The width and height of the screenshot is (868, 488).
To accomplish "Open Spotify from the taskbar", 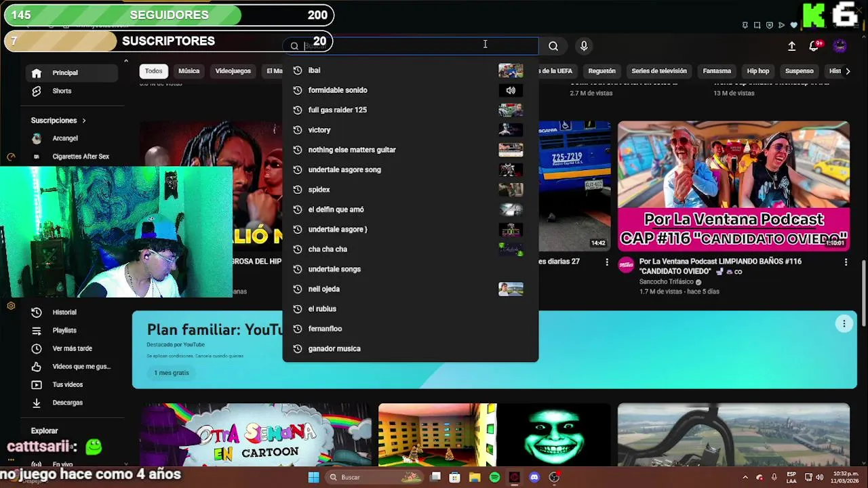I will point(494,477).
